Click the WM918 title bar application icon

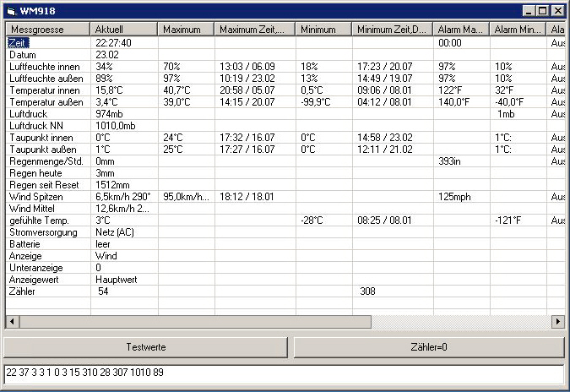(x=10, y=11)
